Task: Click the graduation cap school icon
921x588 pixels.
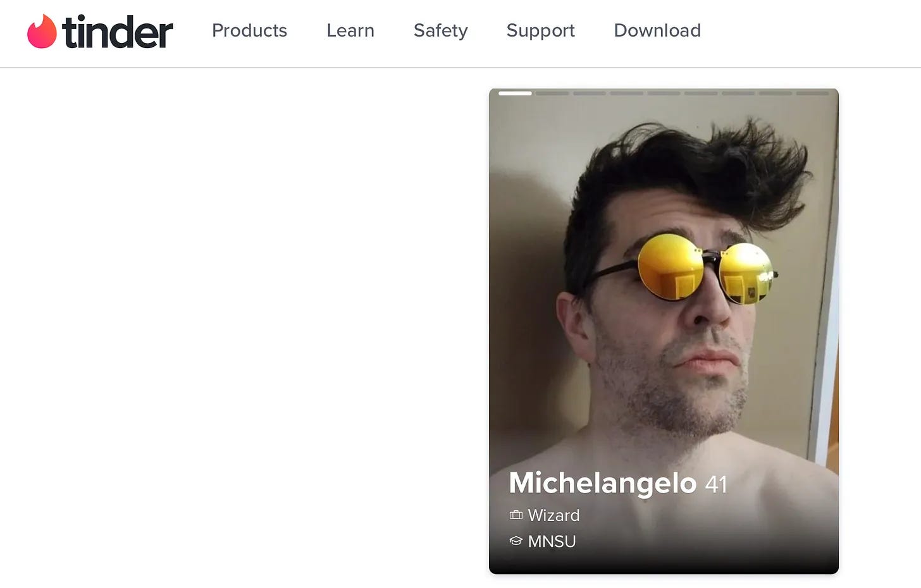Action: click(x=516, y=541)
